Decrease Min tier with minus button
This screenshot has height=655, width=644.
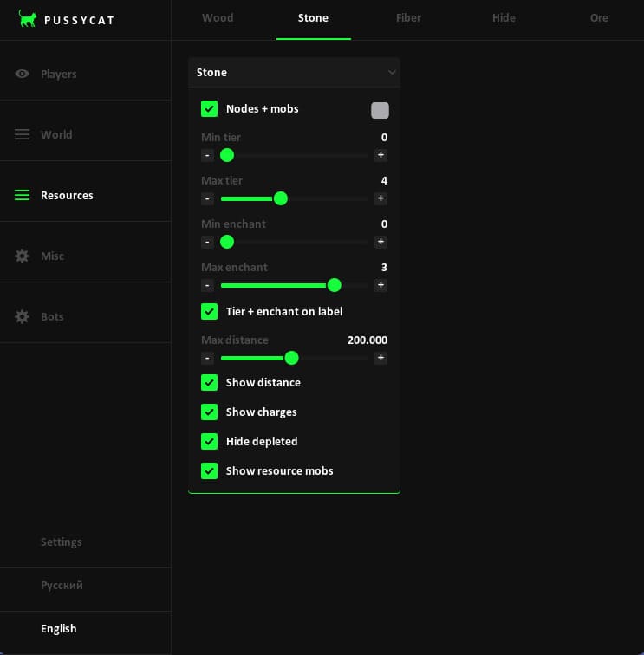pos(207,155)
